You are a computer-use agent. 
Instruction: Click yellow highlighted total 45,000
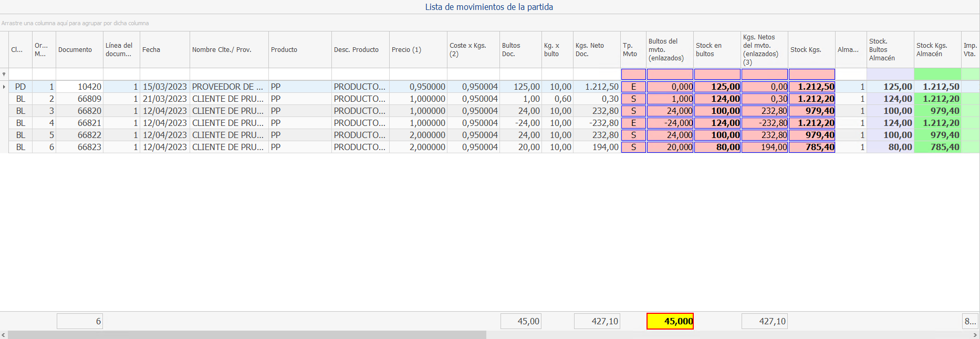coord(670,321)
